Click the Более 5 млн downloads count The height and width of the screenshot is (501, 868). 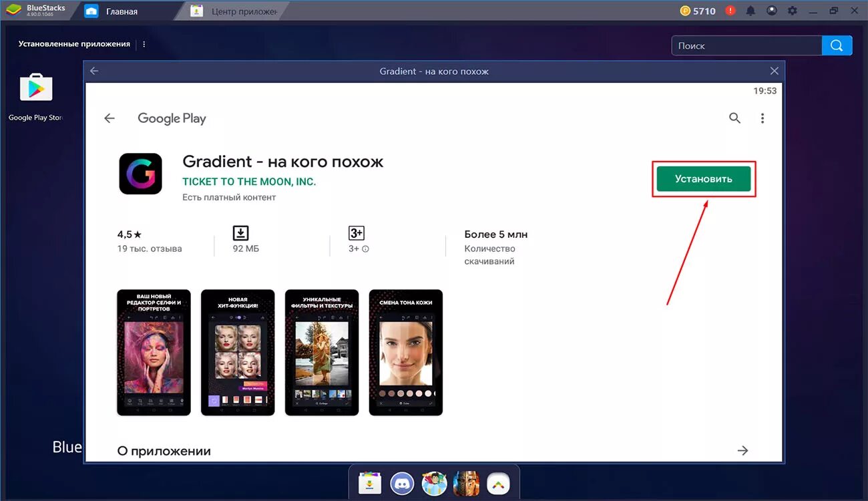(x=496, y=234)
